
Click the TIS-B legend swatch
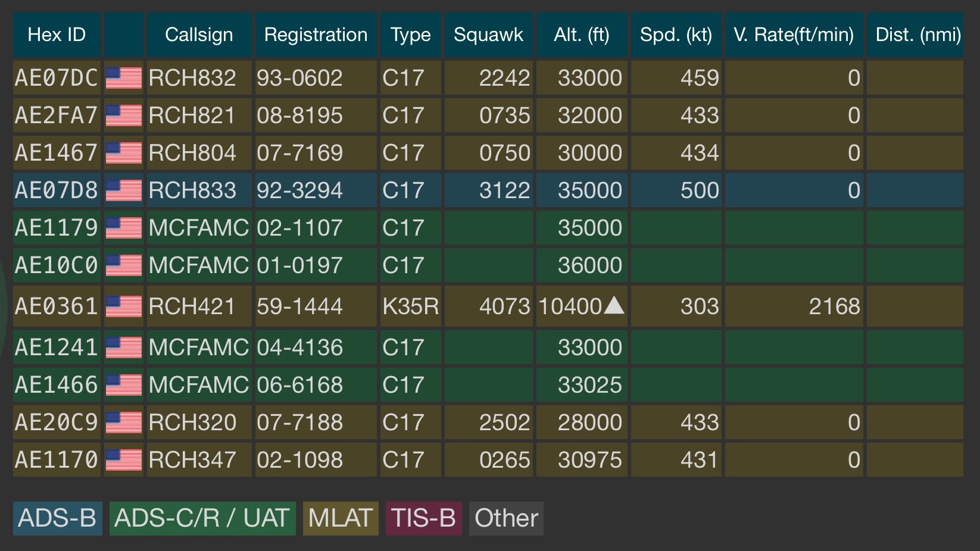click(423, 518)
